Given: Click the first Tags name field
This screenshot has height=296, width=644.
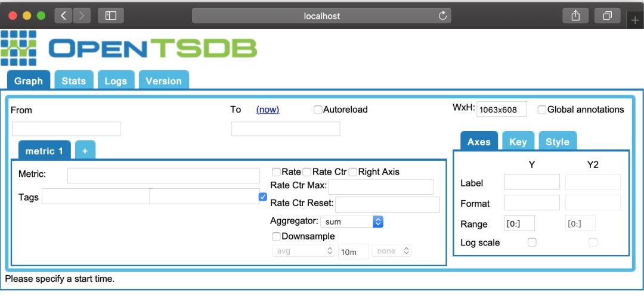Looking at the screenshot, I should [95, 197].
